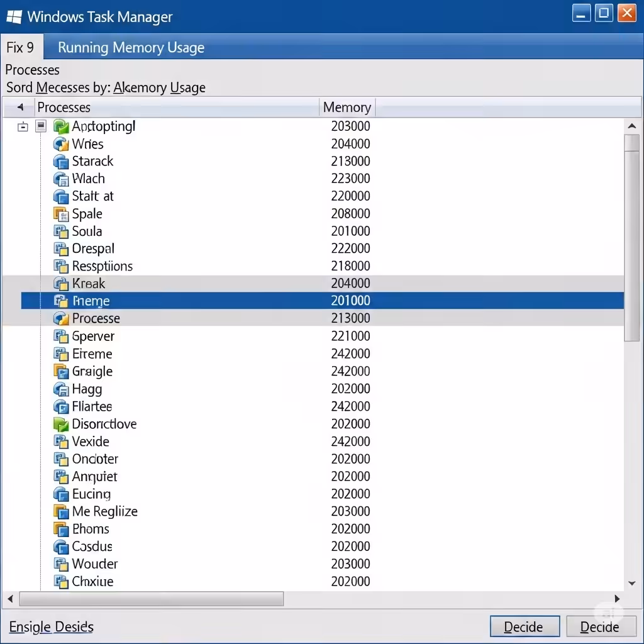Click the vertical scrollbar down arrow

632,583
